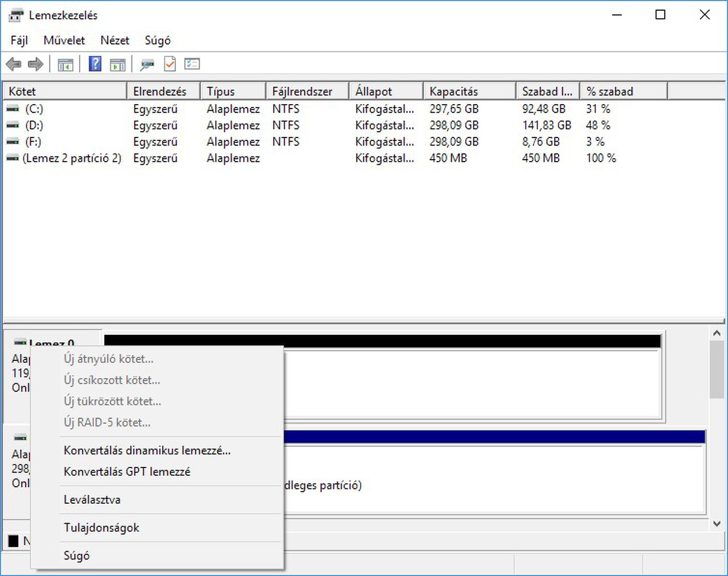Toggle the console tree pane toolbar icon

65,65
